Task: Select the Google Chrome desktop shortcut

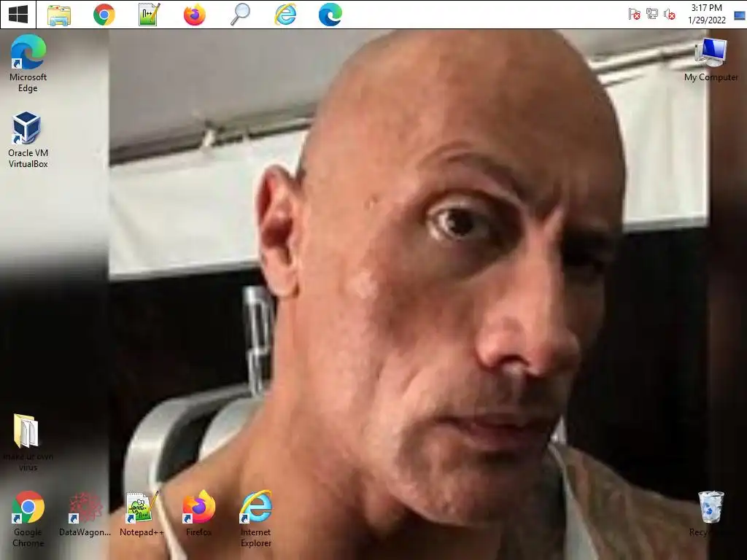Action: pyautogui.click(x=28, y=519)
